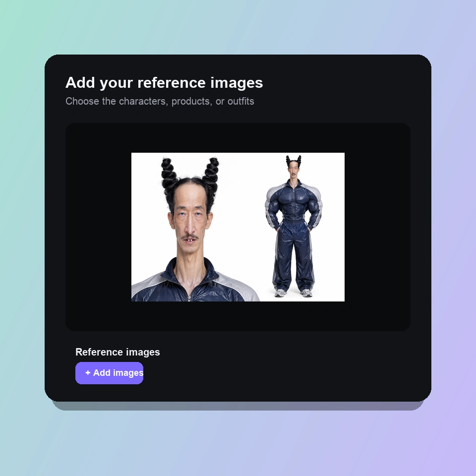This screenshot has height=476, width=476.
Task: Click the + Add images button
Action: (109, 373)
